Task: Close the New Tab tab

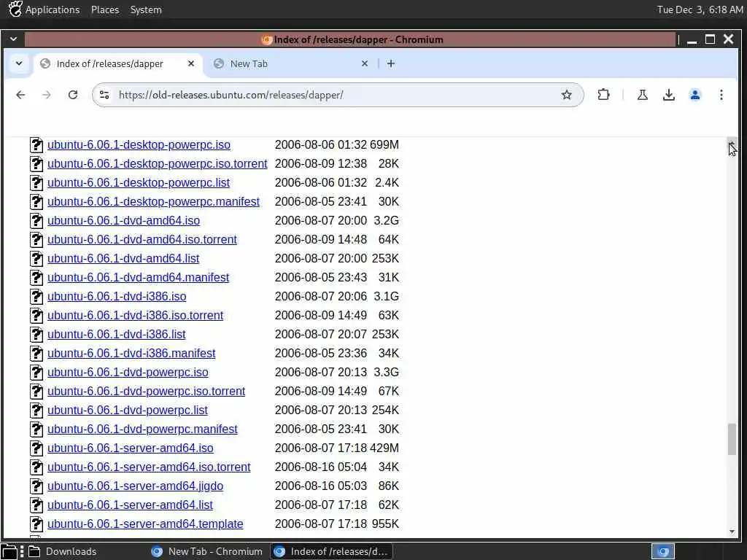Action: 365,63
